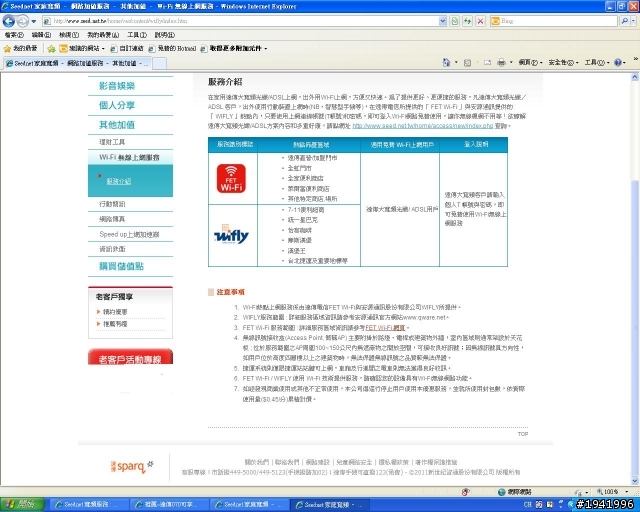Click inside the Bing search box
640x512 pixels.
click(553, 21)
